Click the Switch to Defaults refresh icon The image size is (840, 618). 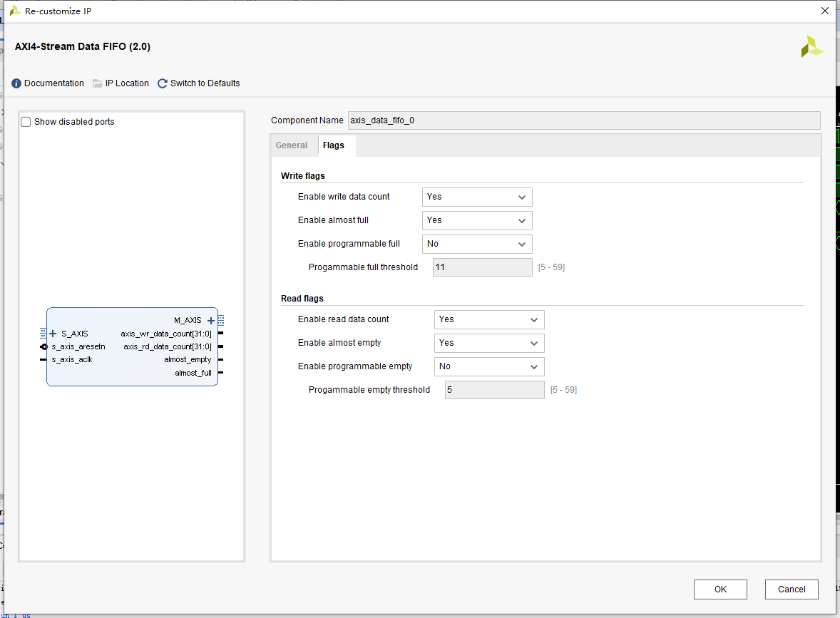[x=163, y=83]
